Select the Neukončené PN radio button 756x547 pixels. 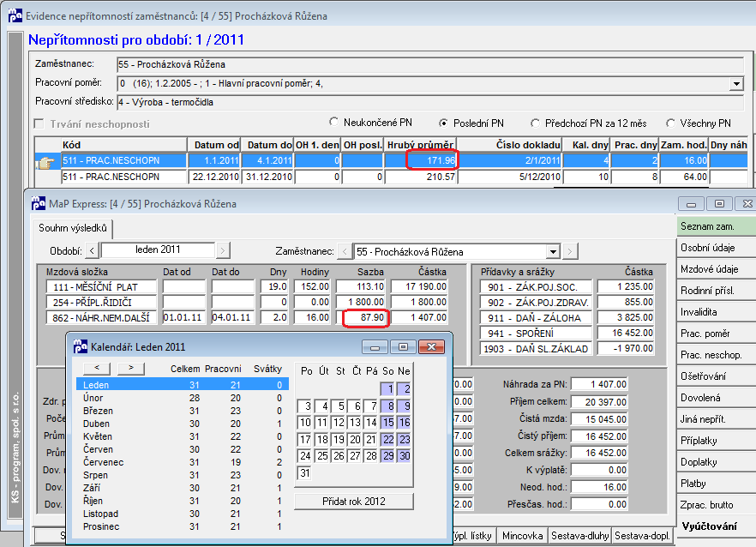click(333, 122)
